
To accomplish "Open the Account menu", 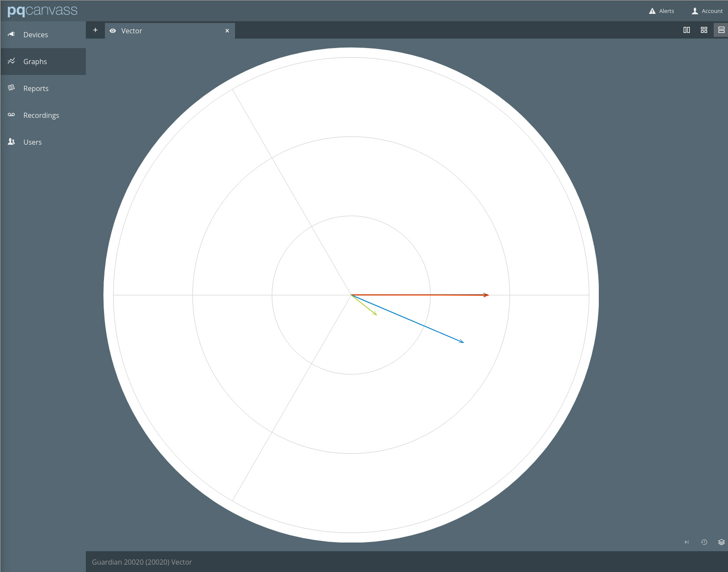I will point(707,11).
